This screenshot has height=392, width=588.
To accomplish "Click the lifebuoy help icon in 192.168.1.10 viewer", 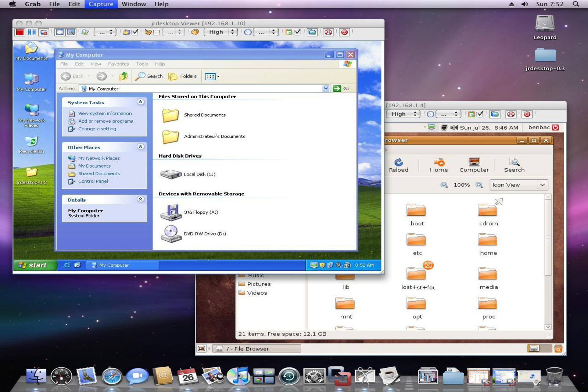I will pos(328,32).
